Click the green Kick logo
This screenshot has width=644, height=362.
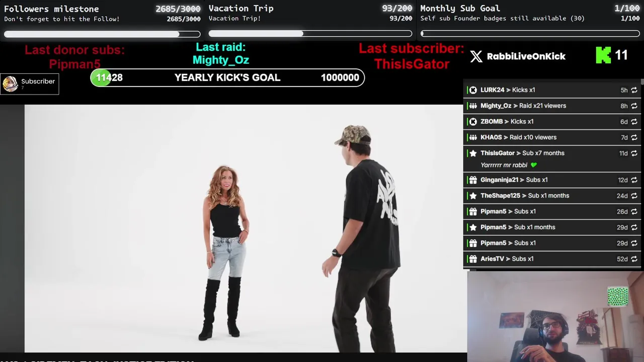click(x=603, y=55)
